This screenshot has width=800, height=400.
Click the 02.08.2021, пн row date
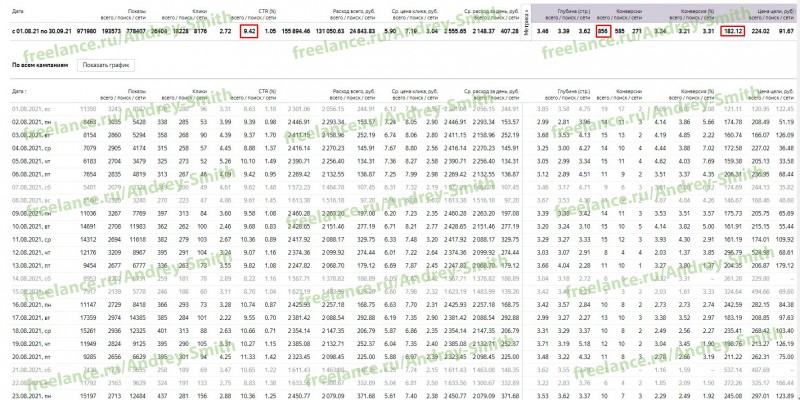click(29, 122)
